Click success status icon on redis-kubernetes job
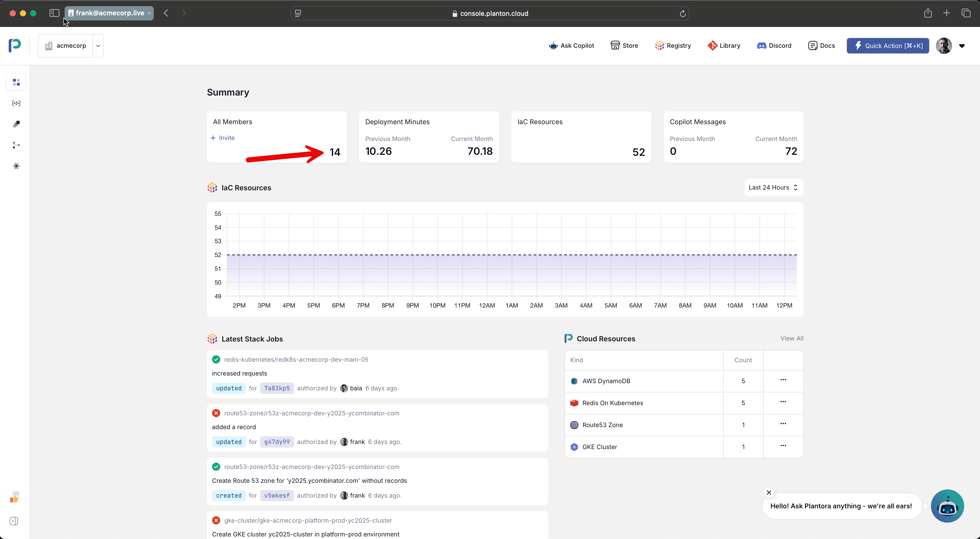This screenshot has height=539, width=980. (x=216, y=359)
